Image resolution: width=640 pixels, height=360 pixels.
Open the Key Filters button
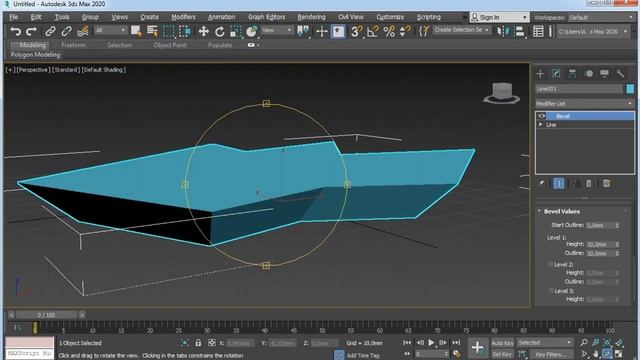coord(551,354)
